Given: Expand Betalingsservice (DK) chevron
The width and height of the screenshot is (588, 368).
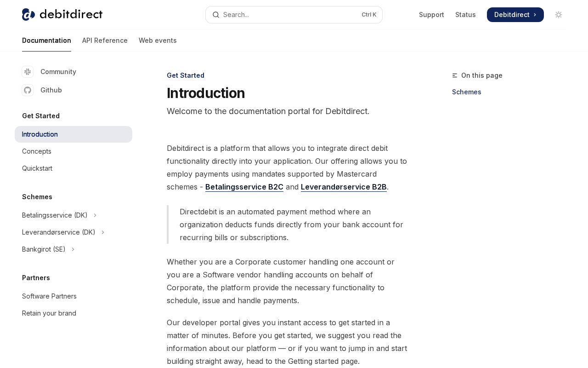Looking at the screenshot, I should [x=95, y=215].
